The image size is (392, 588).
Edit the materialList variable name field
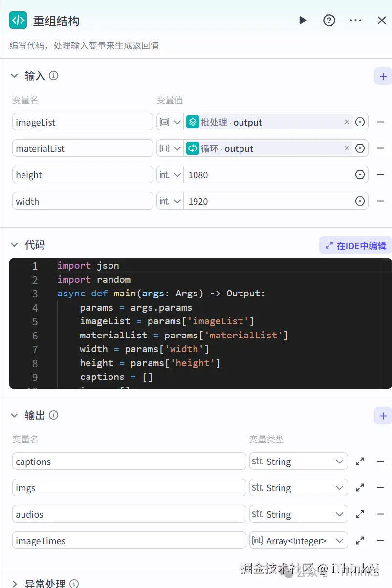pyautogui.click(x=83, y=148)
